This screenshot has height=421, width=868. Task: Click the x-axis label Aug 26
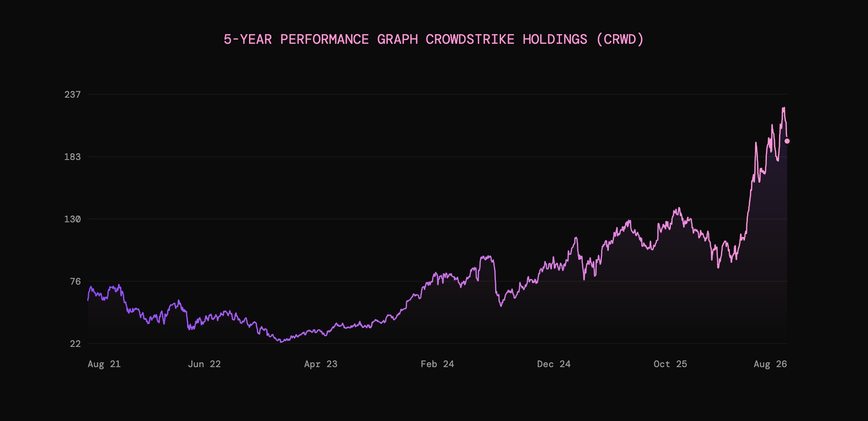pyautogui.click(x=770, y=364)
